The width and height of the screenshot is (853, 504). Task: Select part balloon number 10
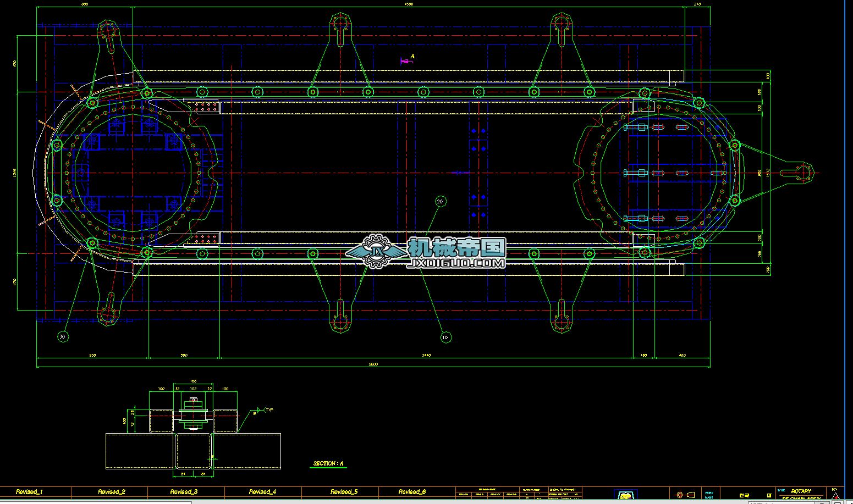point(445,337)
